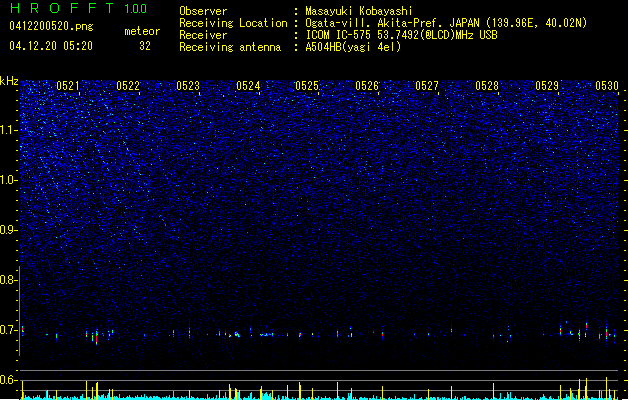Click the 0526 time marker
629x400 pixels.
point(367,85)
